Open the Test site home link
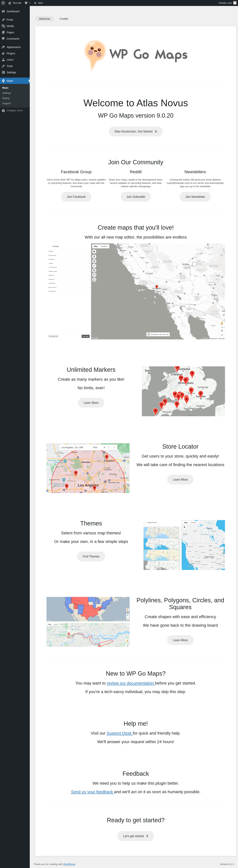Viewport: 238px width, 868px height. coord(15,3)
